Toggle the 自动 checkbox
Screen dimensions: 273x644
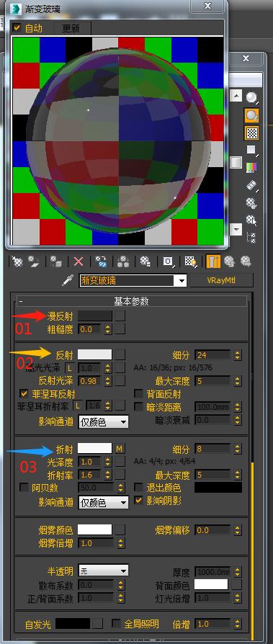coord(17,28)
